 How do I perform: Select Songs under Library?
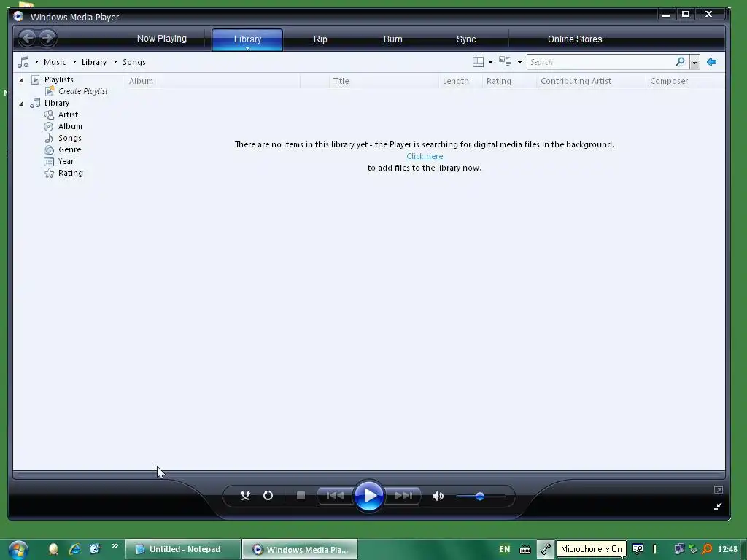click(69, 138)
